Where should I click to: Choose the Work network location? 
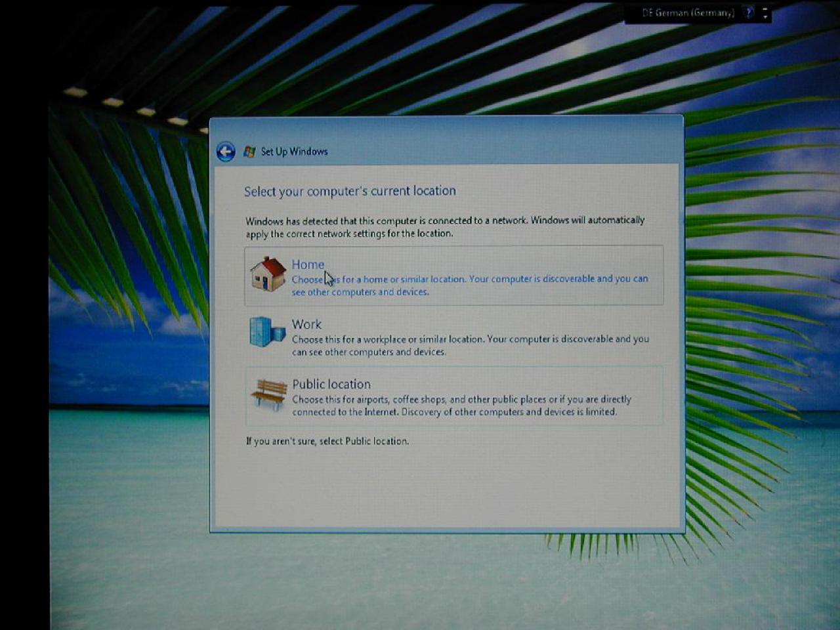coord(453,336)
